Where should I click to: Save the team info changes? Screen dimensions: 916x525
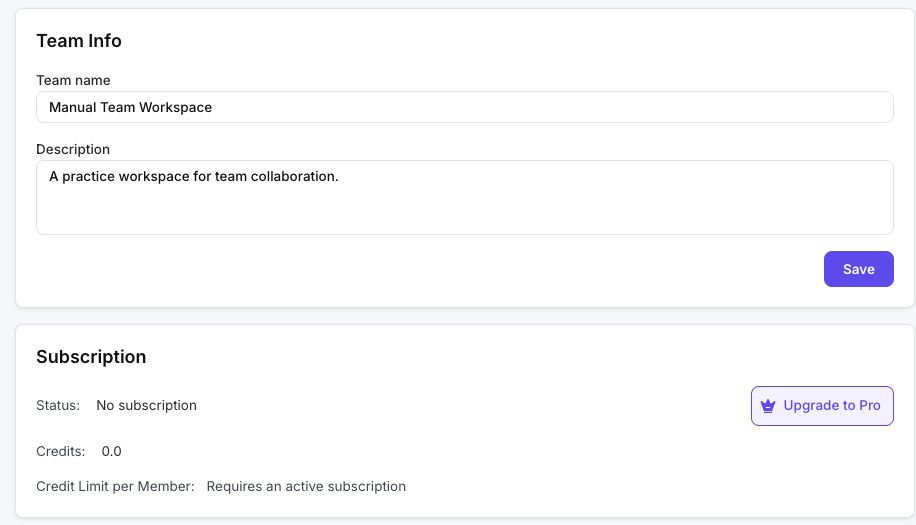pyautogui.click(x=858, y=269)
